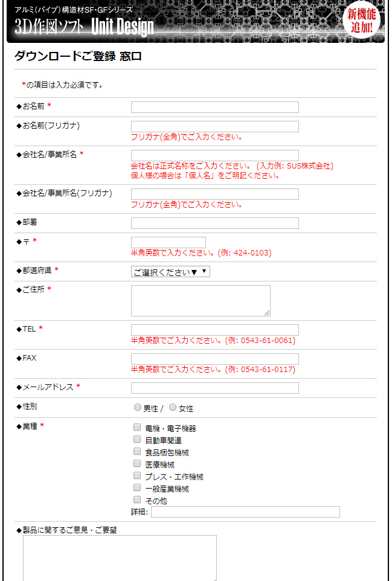Screen dimensions: 392x581
Task: Click the *の項目は入力必須です notice
Action: click(62, 85)
